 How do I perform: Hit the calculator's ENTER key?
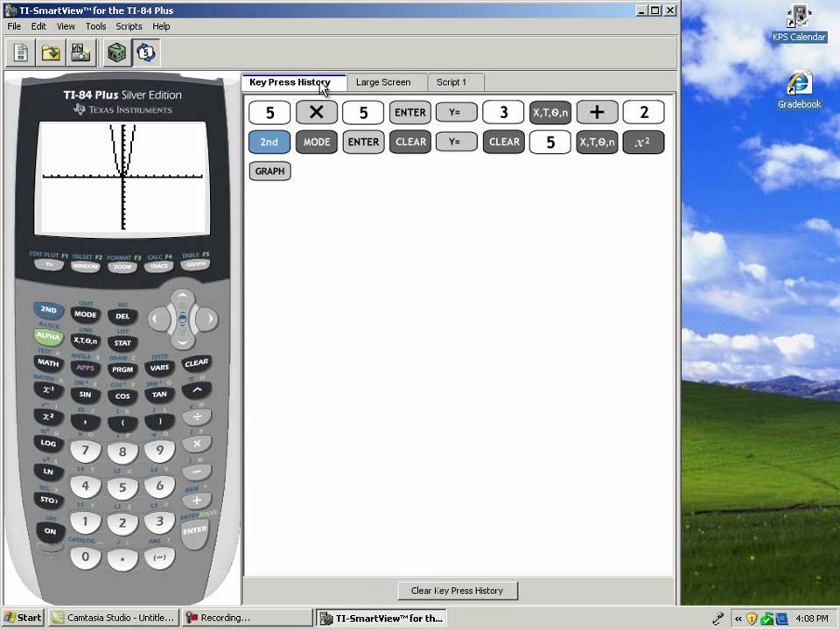(x=194, y=530)
